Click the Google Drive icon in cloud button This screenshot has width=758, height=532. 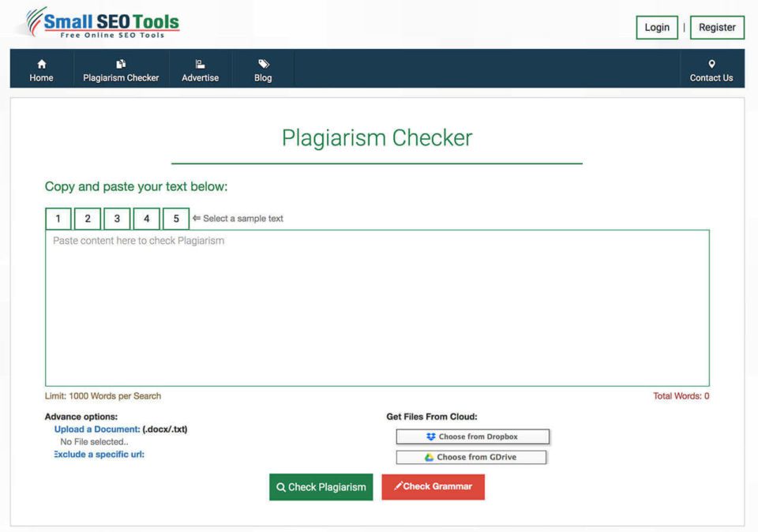[429, 457]
